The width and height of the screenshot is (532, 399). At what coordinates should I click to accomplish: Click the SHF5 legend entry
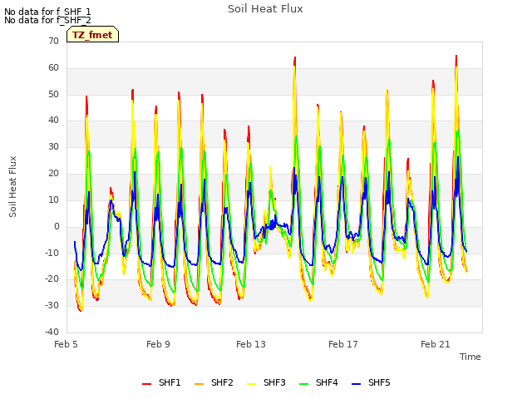click(x=371, y=383)
